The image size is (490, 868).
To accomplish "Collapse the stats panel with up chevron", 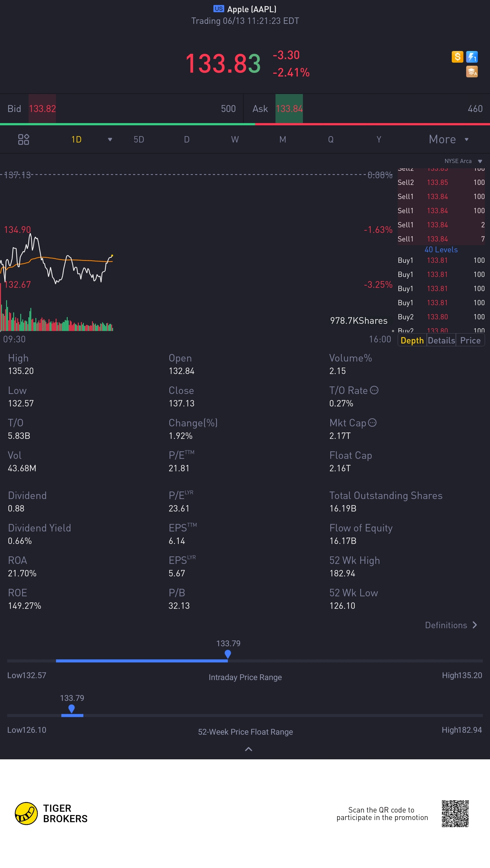I will [248, 749].
